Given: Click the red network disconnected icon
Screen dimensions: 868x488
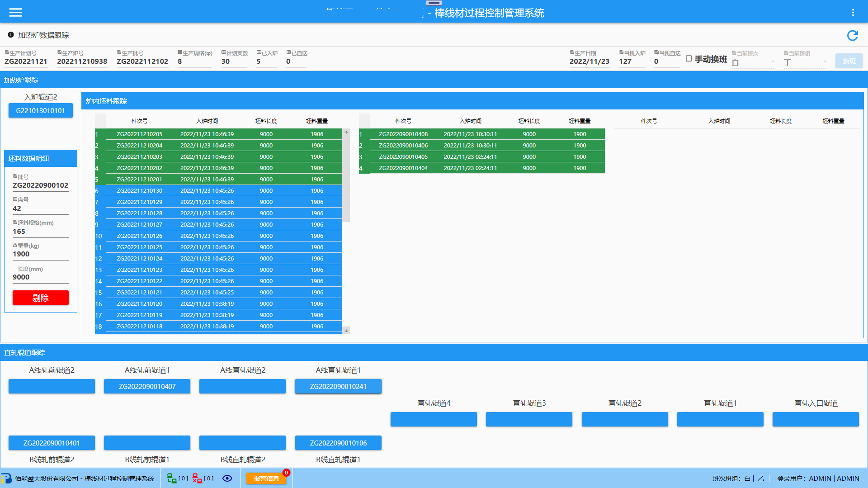Looking at the screenshot, I should pyautogui.click(x=197, y=479).
